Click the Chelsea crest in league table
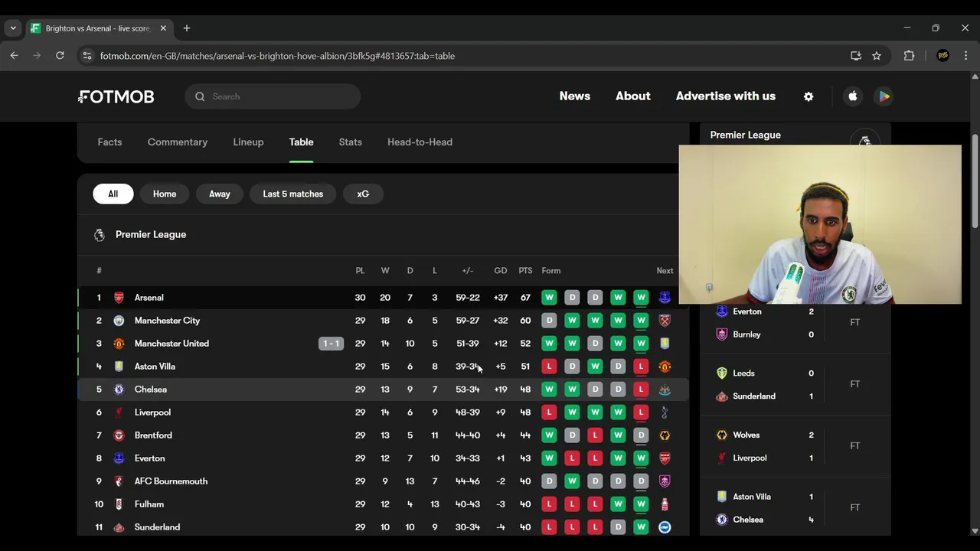Image resolution: width=980 pixels, height=551 pixels. click(119, 390)
